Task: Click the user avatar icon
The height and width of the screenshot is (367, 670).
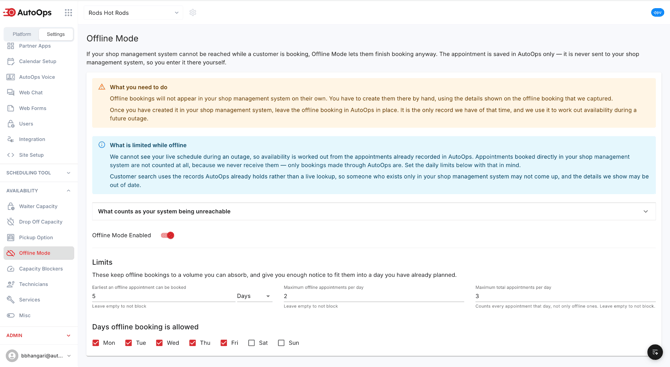Action: [12, 355]
